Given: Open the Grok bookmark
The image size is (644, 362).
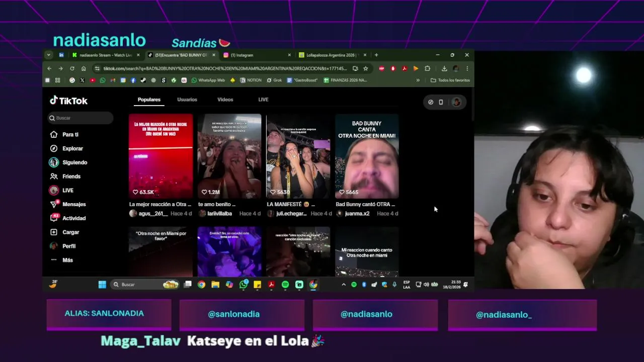Looking at the screenshot, I should click(x=274, y=80).
